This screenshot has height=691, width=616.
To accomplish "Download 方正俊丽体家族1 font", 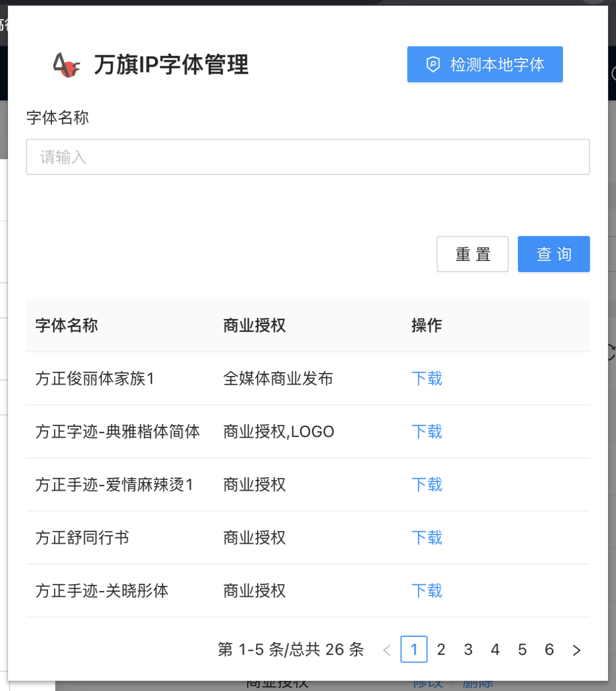I will tap(427, 378).
